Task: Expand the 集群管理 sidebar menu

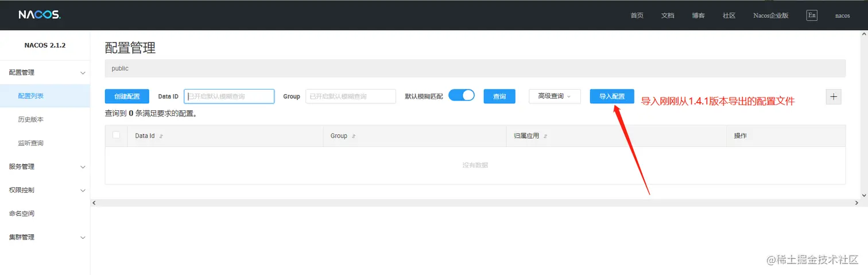Action: tap(45, 237)
